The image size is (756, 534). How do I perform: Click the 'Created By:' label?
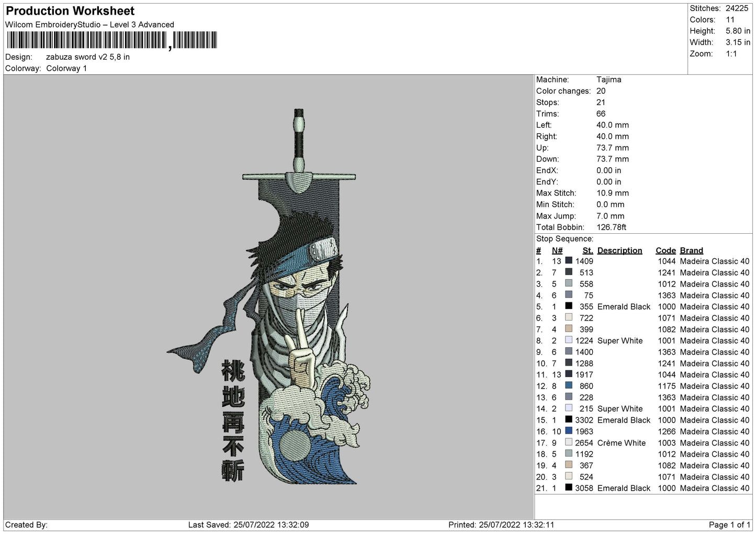click(x=26, y=525)
